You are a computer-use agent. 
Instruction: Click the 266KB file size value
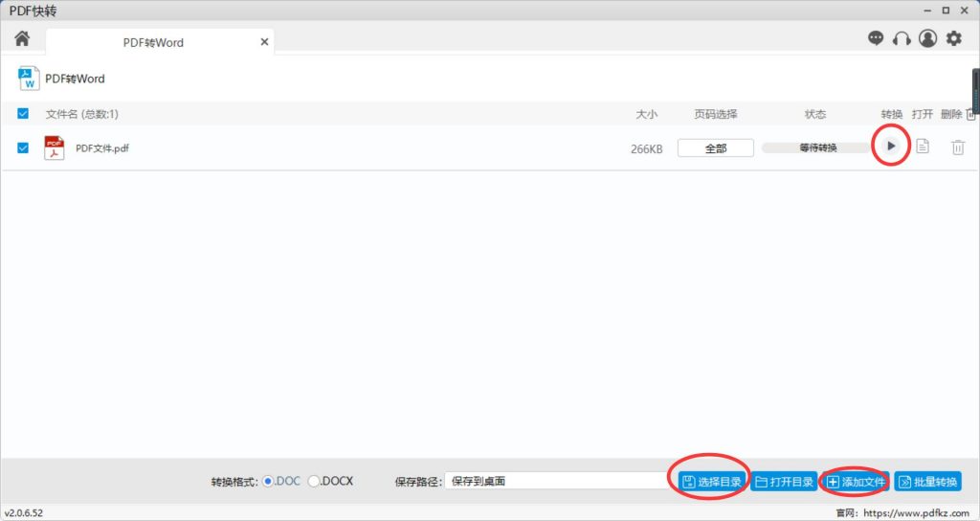coord(646,148)
